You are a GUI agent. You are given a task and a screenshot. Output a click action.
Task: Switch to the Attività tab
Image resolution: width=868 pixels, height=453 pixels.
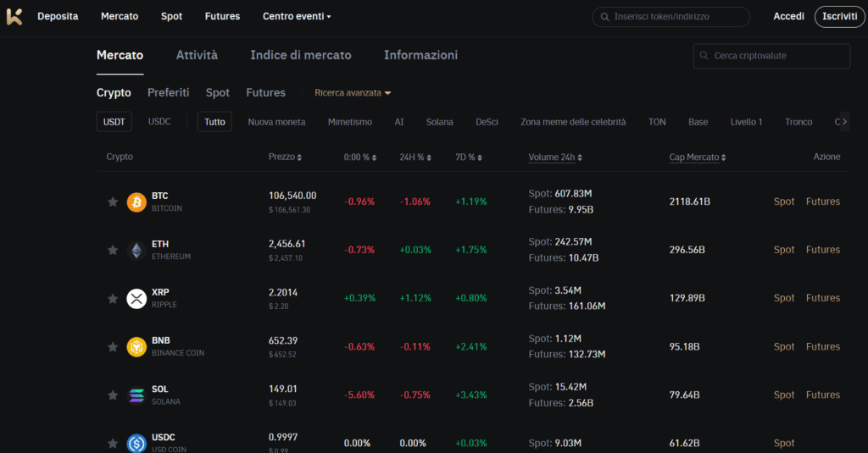point(197,55)
